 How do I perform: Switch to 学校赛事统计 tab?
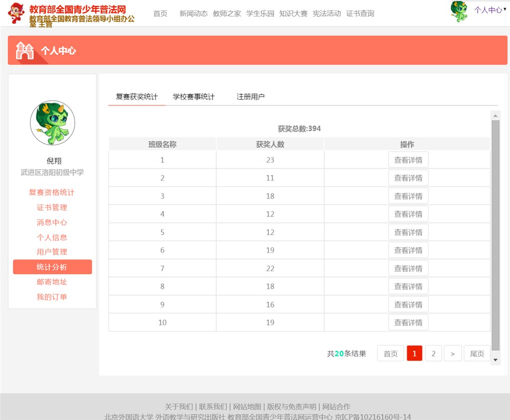click(194, 97)
